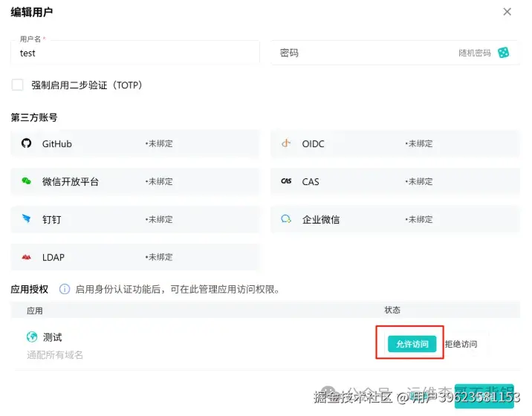Click the globe icon of 测试 app

(32, 337)
